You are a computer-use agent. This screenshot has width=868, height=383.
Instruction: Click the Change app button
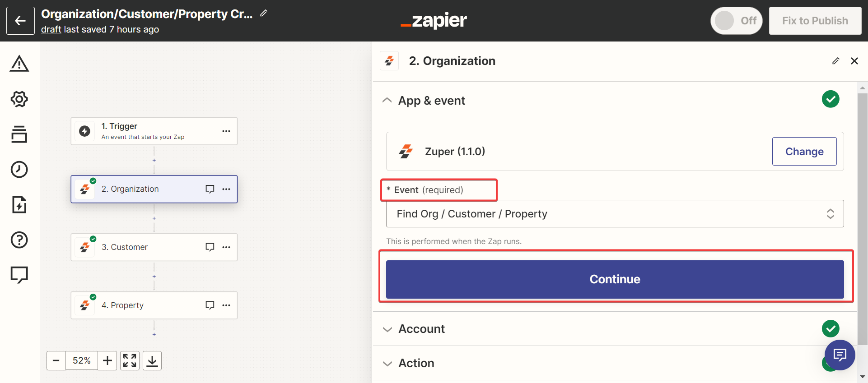coord(804,152)
